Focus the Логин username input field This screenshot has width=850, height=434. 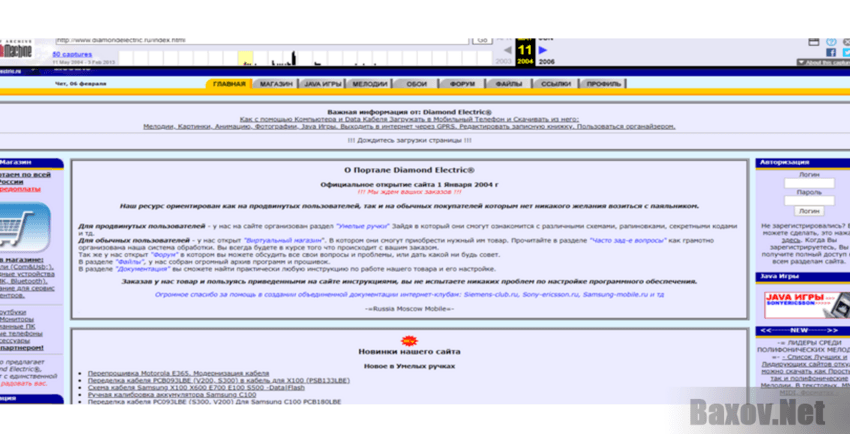(x=809, y=182)
